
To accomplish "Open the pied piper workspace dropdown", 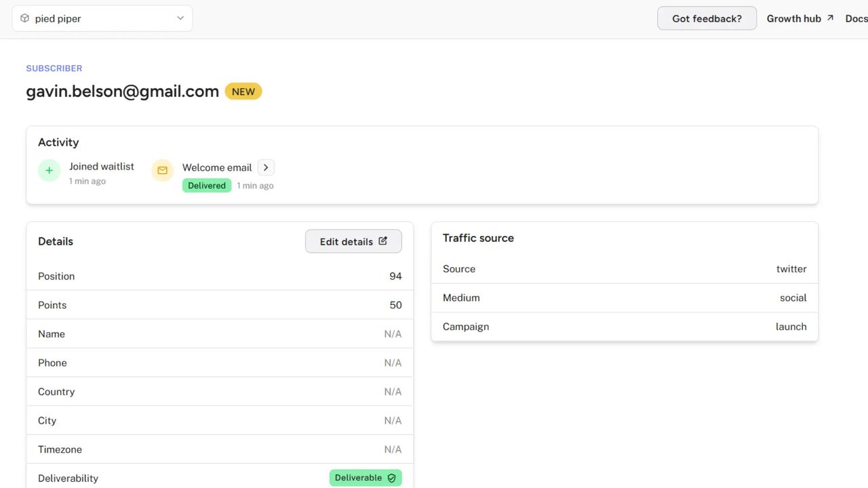I will (102, 18).
